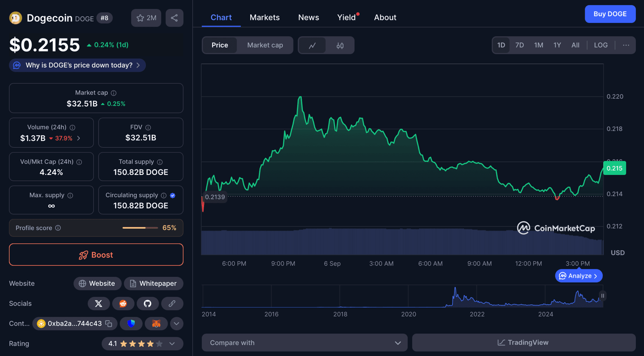Open Market cap info icon
Viewport: 644px width, 356px height.
(x=114, y=93)
